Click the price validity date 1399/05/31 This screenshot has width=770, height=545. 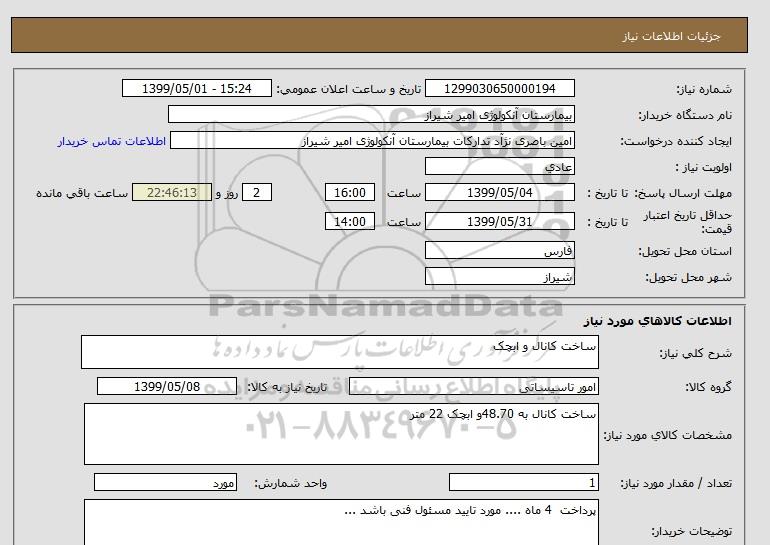coord(499,221)
